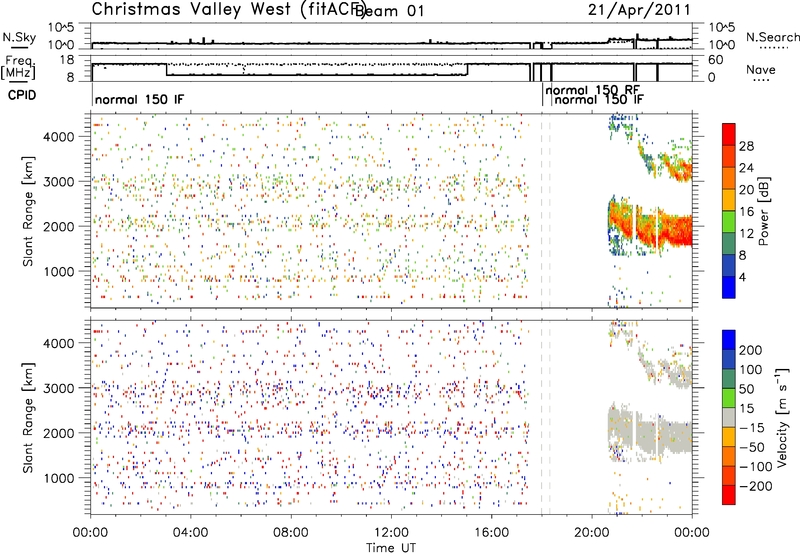Click the '18' tick on the frequency axis
This screenshot has width=800, height=554.
67,60
